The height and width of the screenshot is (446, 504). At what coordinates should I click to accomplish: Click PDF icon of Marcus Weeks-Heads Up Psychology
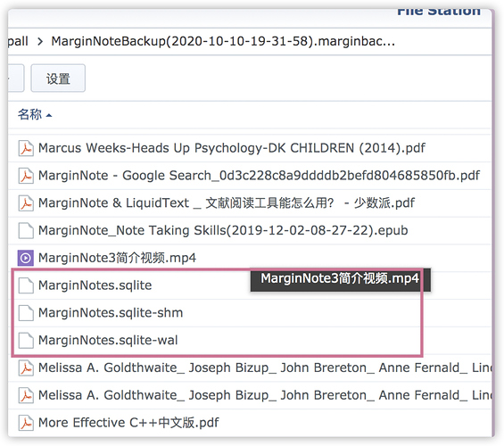point(26,148)
